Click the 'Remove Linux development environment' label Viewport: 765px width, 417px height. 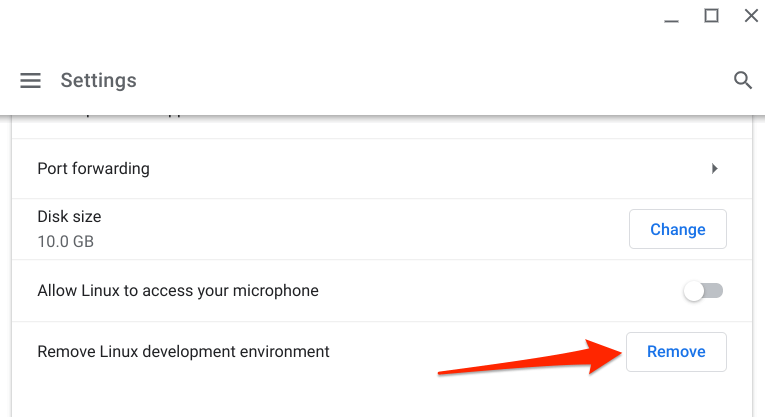coord(183,351)
